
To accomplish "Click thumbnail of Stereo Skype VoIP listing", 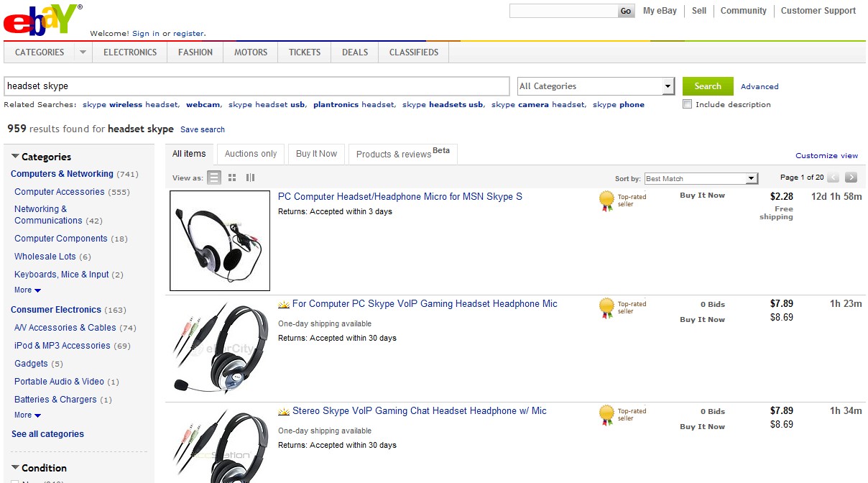I will 220,446.
